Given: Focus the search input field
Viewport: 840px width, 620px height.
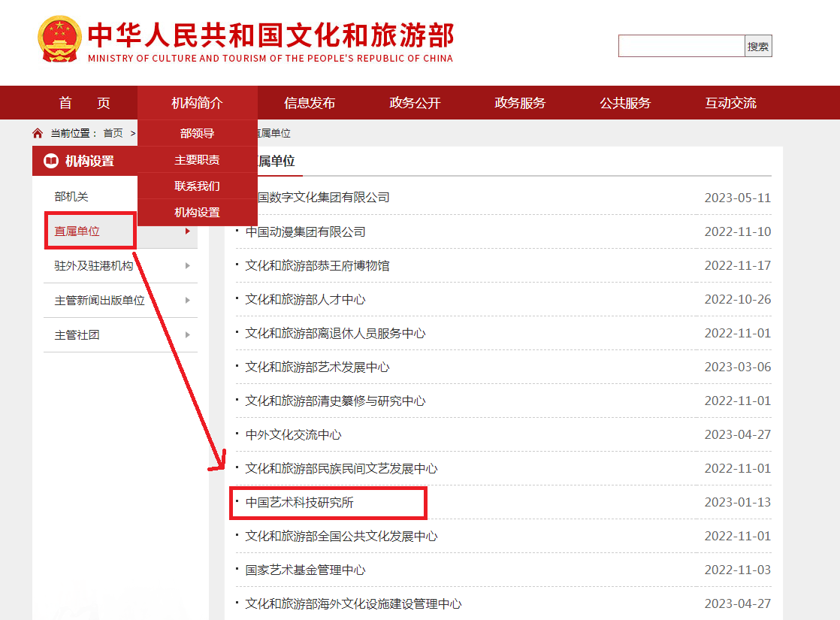Looking at the screenshot, I should [681, 46].
